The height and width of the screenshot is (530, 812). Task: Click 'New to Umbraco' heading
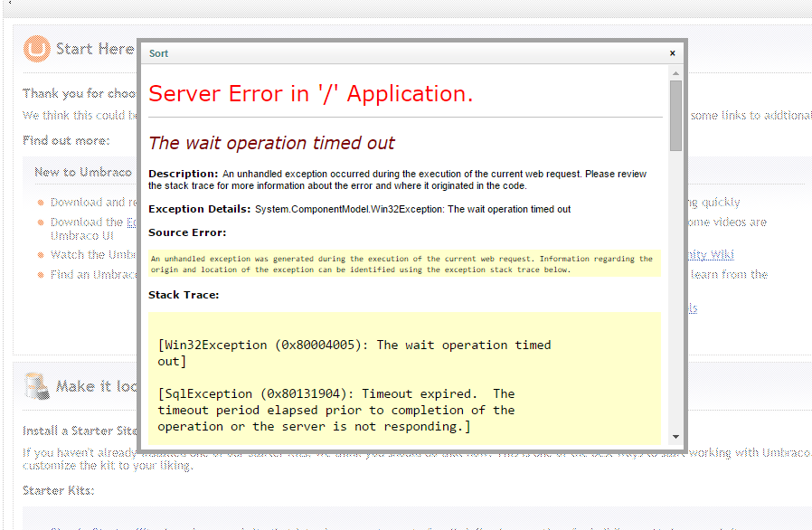(83, 172)
